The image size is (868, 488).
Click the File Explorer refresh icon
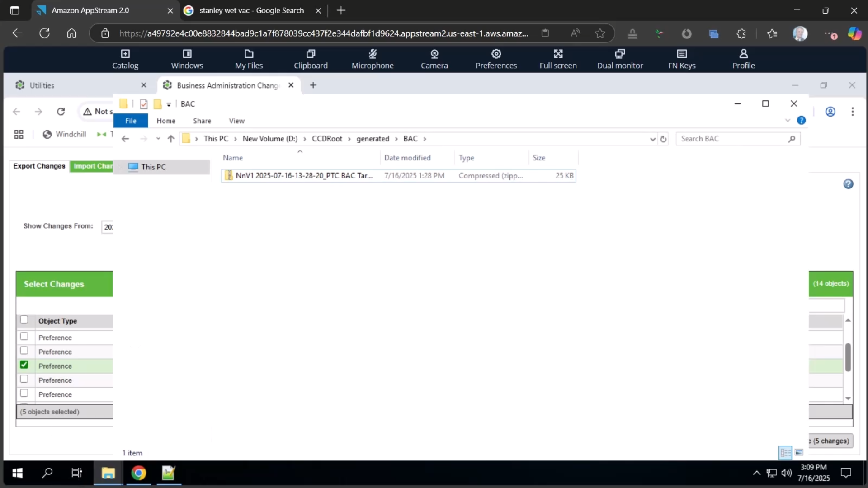pyautogui.click(x=663, y=139)
